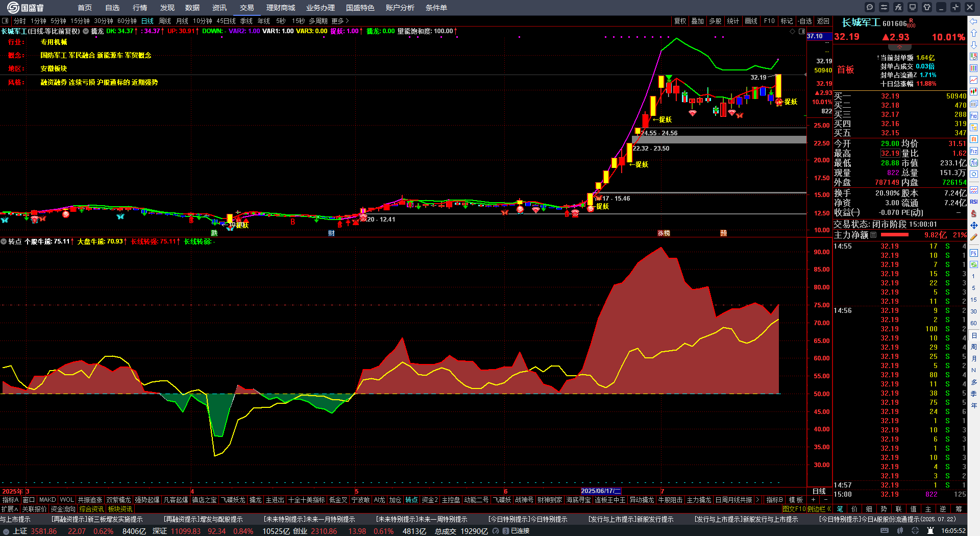980x536 pixels.
Task: Click the down-arrow next stock icon
Action: point(974,45)
